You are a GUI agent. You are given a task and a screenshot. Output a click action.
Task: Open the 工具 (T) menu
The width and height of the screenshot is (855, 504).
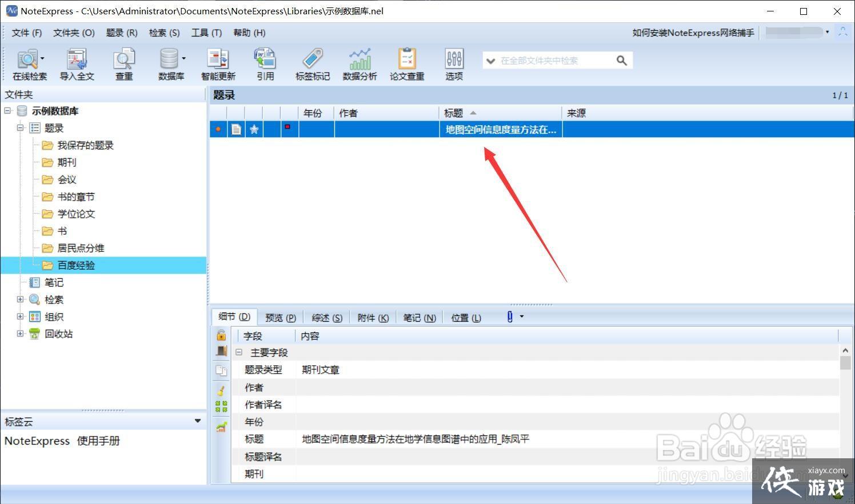pyautogui.click(x=206, y=33)
